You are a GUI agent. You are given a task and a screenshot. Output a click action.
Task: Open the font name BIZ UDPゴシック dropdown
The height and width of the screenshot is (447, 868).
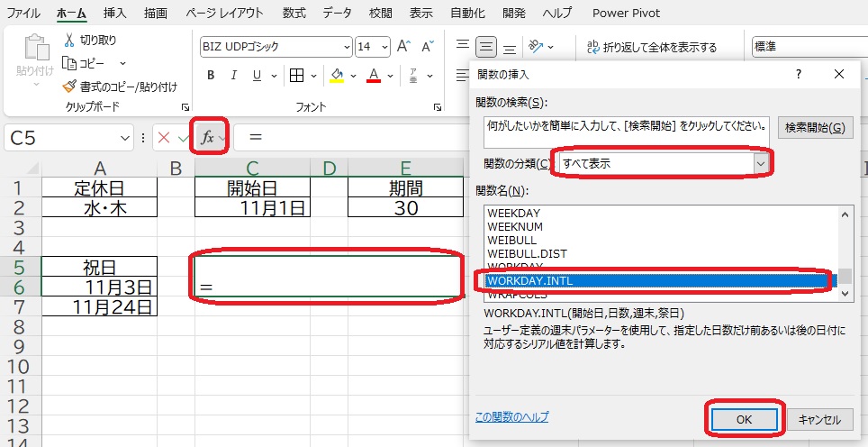pyautogui.click(x=347, y=47)
